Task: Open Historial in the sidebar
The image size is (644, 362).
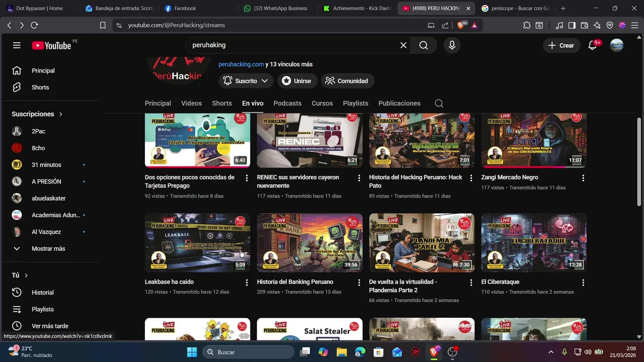Action: tap(48, 293)
